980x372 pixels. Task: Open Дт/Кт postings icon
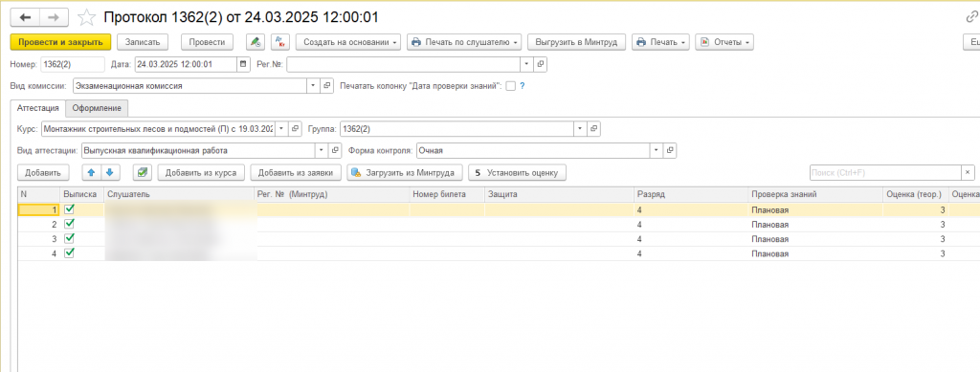pos(280,42)
